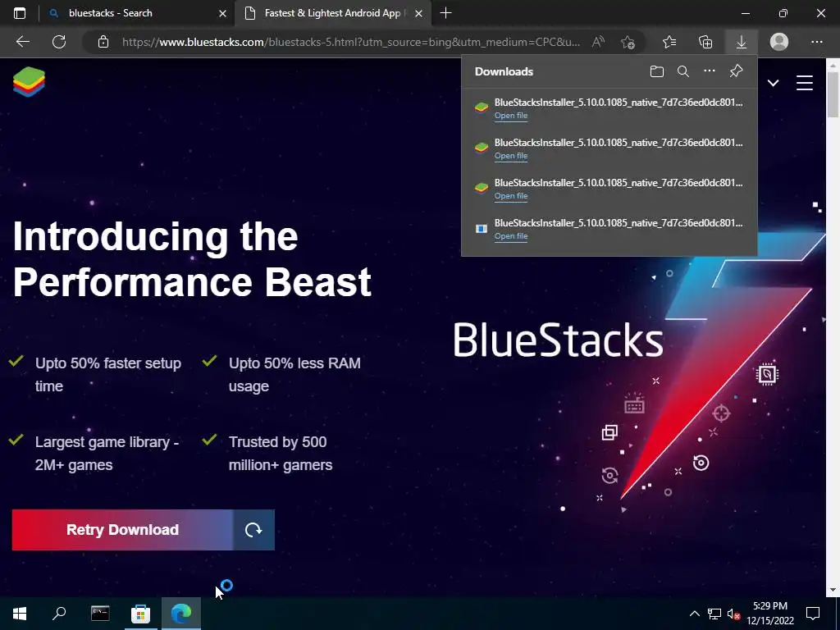Reload the page with the refresh icon
840x630 pixels.
click(x=59, y=42)
